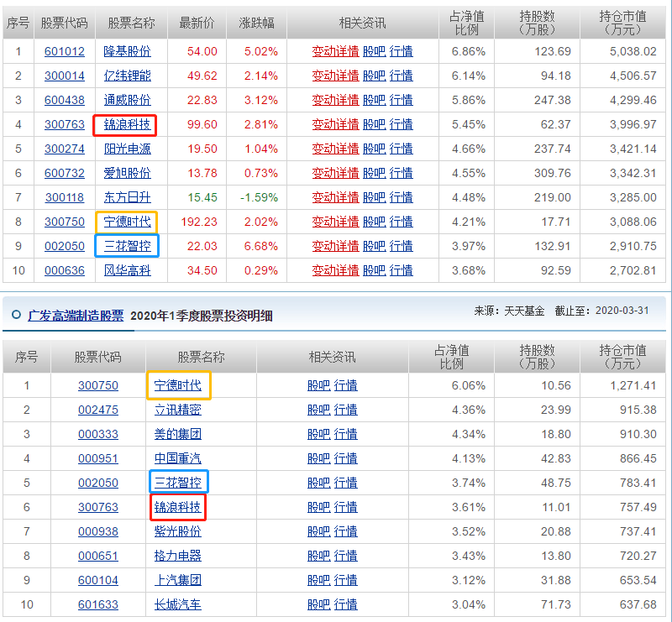
Task: Open 行情 link in the 上汽集团 row
Action: tap(345, 580)
